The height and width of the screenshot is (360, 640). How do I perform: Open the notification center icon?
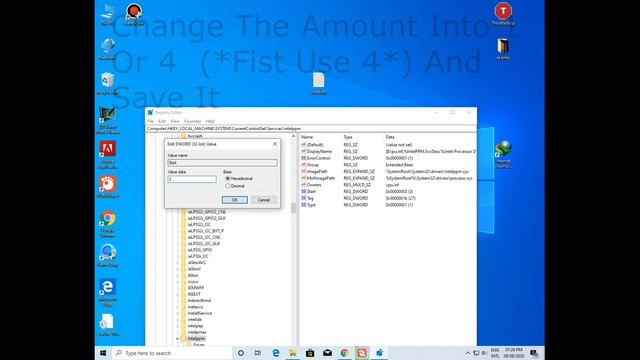point(534,353)
